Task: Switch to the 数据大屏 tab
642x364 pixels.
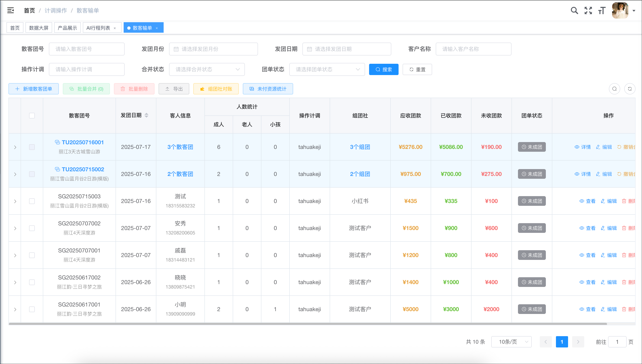Action: tap(39, 27)
